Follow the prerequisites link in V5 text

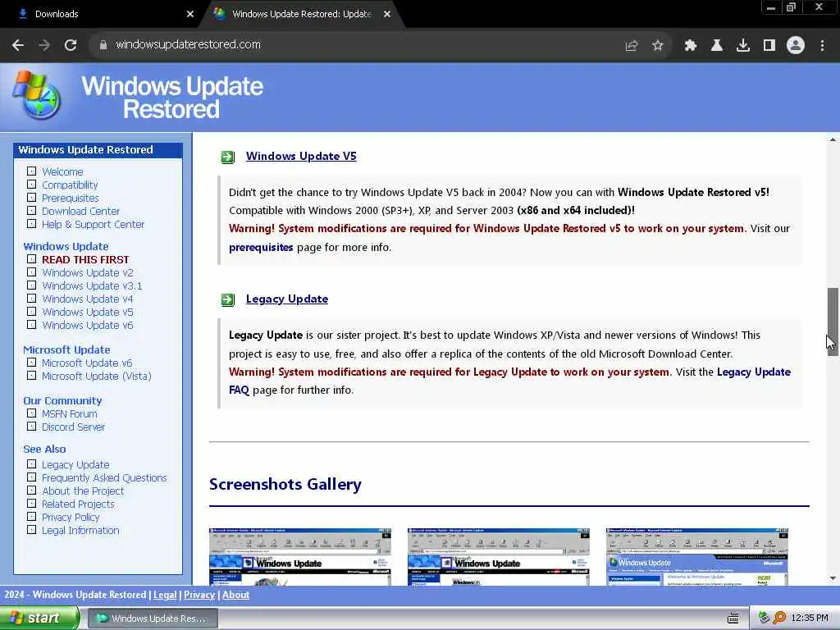(261, 248)
